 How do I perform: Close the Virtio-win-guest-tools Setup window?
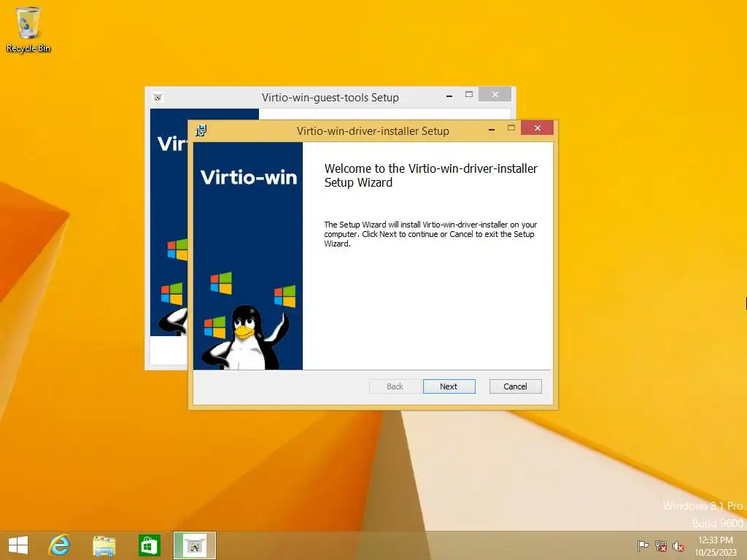pyautogui.click(x=495, y=94)
